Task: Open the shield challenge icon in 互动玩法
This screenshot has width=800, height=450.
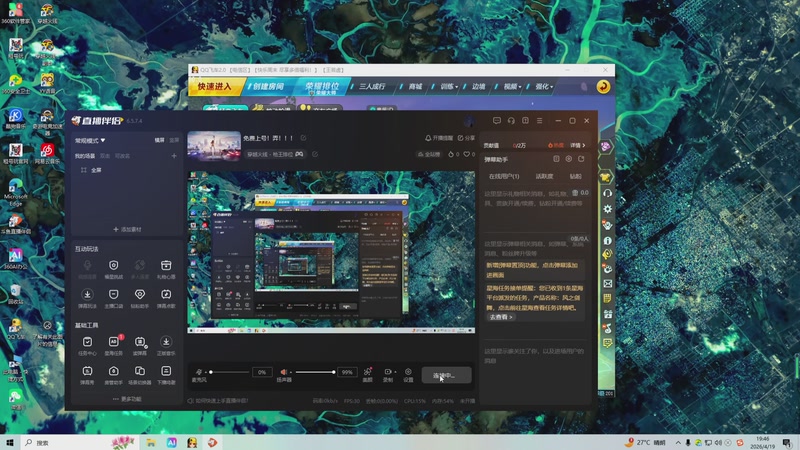Action: (113, 265)
